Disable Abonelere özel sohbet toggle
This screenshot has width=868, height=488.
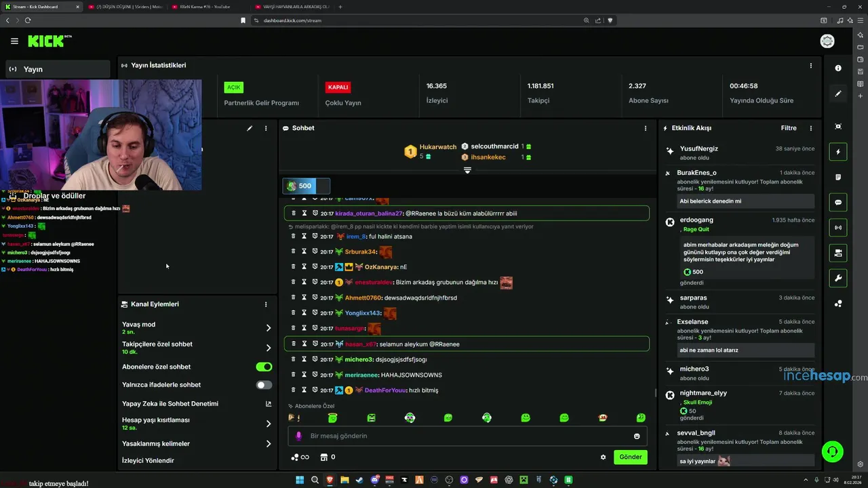tap(264, 367)
